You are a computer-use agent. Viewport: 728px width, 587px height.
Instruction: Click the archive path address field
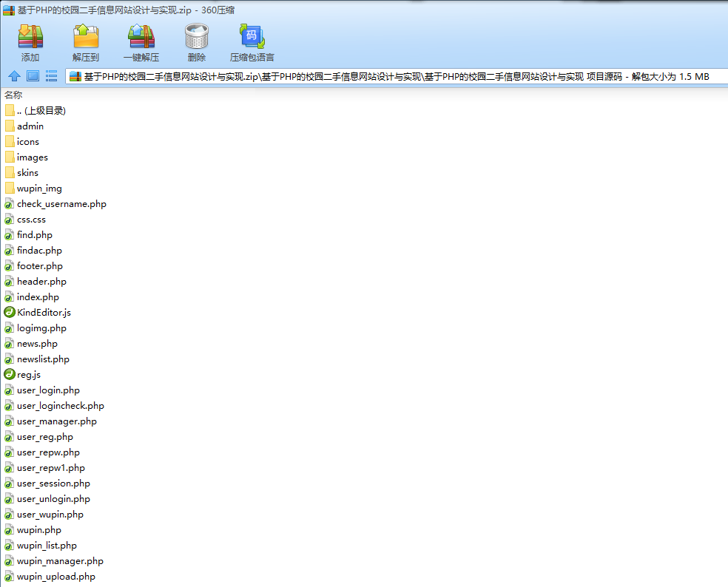pyautogui.click(x=397, y=77)
